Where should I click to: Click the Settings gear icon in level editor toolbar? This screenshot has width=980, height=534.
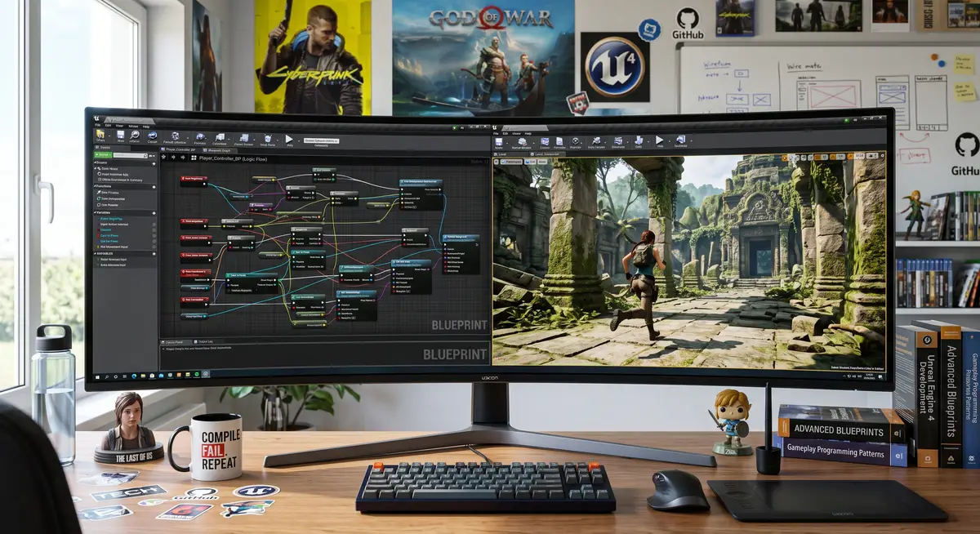[575, 141]
